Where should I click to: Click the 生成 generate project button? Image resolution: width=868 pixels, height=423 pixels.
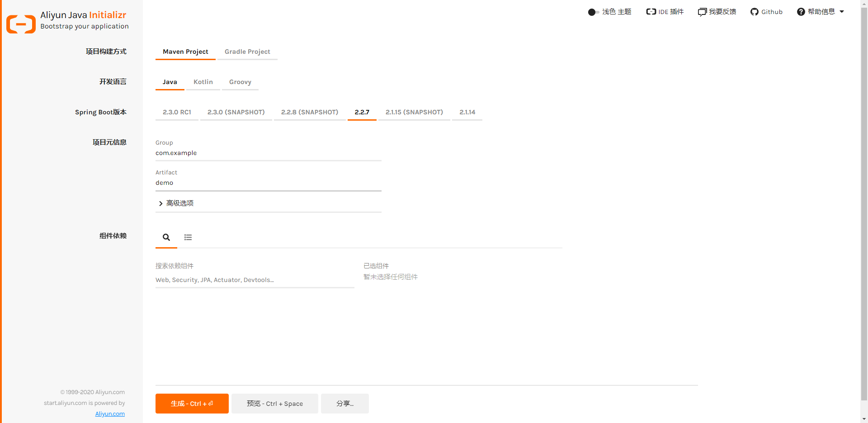point(192,403)
